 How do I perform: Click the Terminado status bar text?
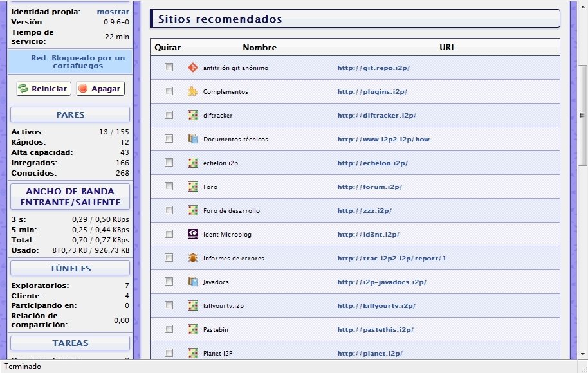23,367
